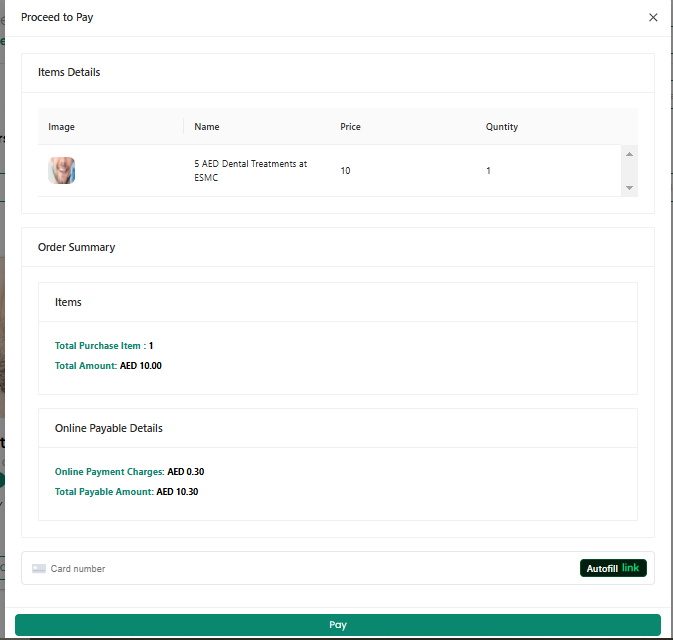The width and height of the screenshot is (673, 640).
Task: Click the Items section heading
Action: 68,302
